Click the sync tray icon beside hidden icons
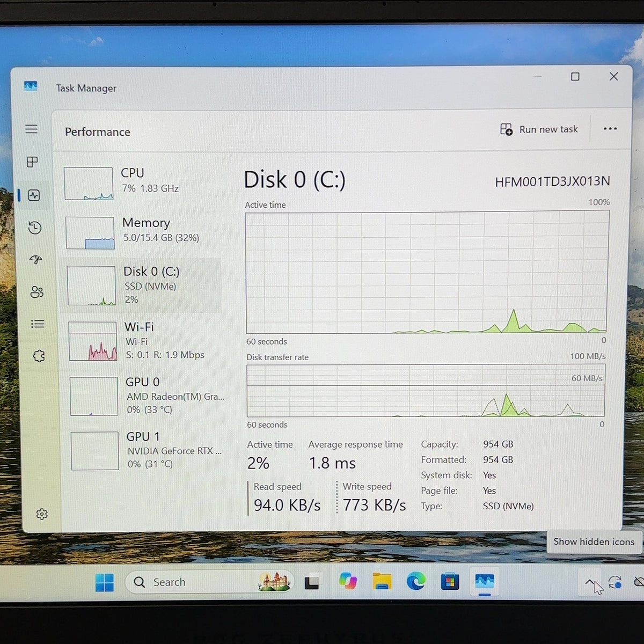 point(615,582)
